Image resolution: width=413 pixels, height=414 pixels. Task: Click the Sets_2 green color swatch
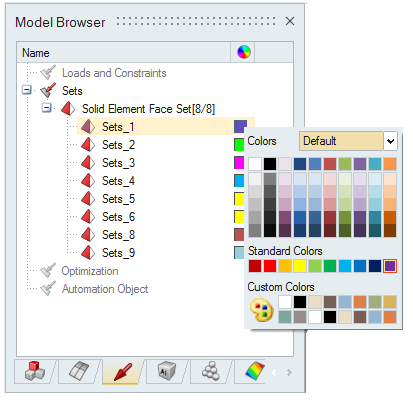(239, 145)
